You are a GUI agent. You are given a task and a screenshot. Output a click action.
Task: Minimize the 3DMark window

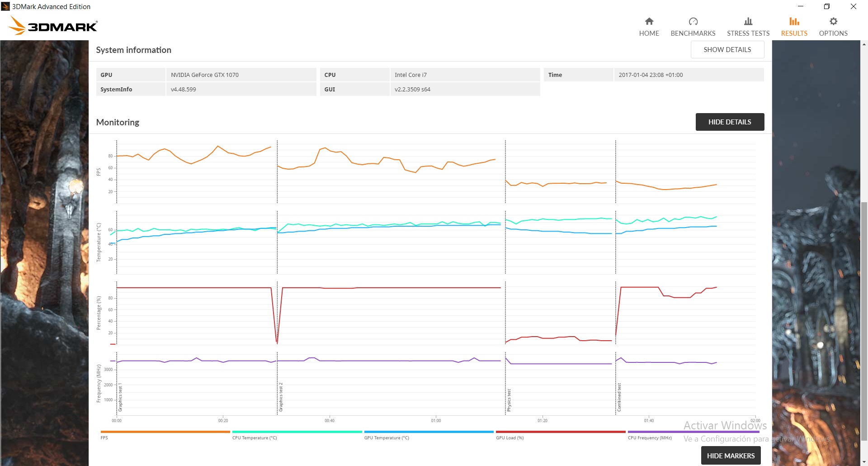801,6
